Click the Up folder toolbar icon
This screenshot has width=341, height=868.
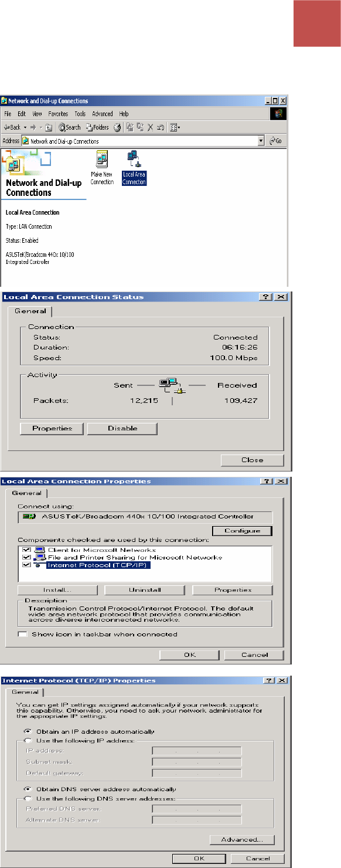click(49, 127)
